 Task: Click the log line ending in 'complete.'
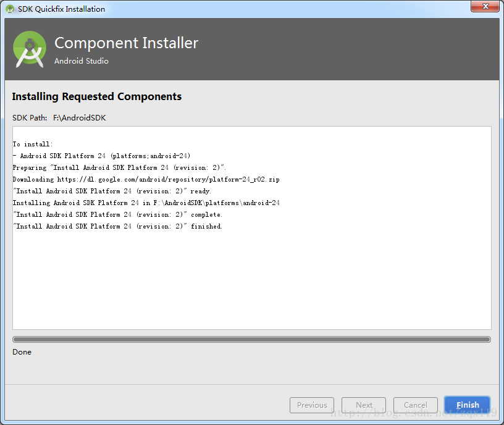[x=117, y=215]
